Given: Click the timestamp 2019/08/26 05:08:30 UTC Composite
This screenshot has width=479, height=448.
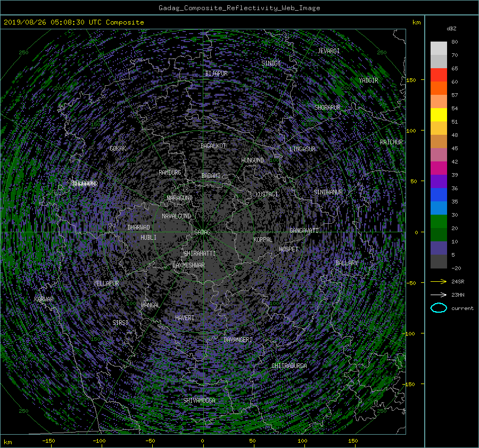Looking at the screenshot, I should [x=73, y=22].
